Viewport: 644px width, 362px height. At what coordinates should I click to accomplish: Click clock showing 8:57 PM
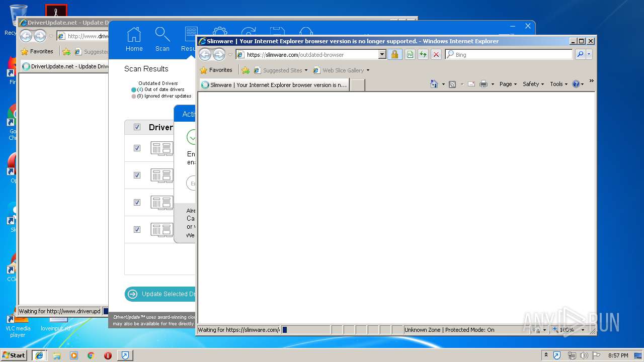pos(618,355)
